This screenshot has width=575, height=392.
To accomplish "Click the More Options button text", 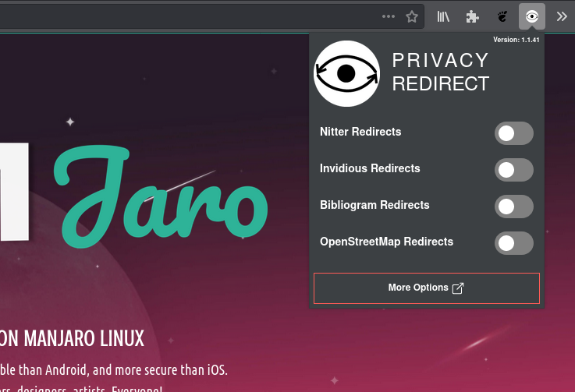I will tap(417, 288).
